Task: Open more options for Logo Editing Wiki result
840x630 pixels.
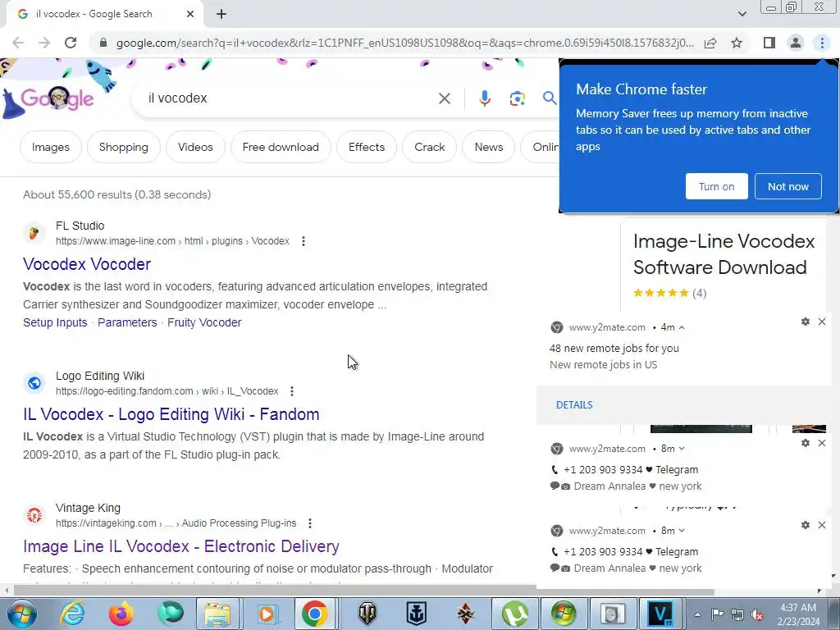Action: click(292, 391)
